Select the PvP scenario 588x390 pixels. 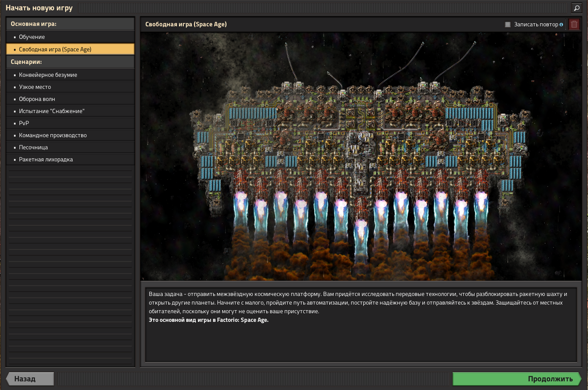click(x=71, y=123)
